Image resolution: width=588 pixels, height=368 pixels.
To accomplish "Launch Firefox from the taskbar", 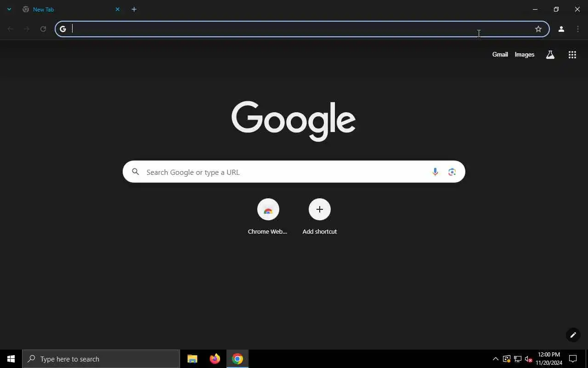I will point(215,359).
